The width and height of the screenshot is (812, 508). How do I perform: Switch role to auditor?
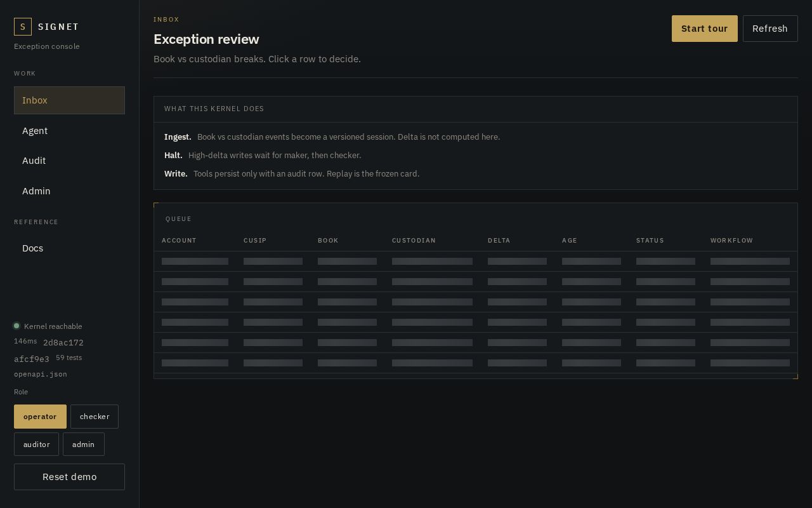[x=36, y=444]
